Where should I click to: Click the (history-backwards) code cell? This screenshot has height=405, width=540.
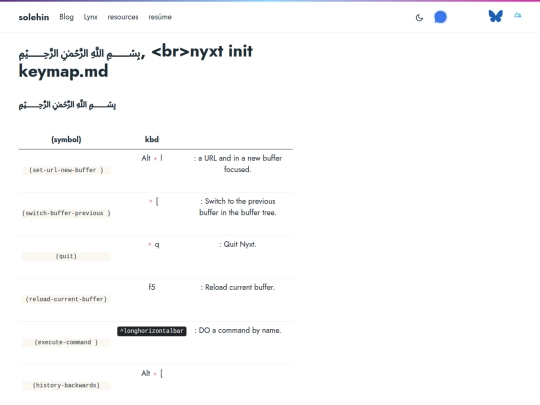[x=66, y=385]
